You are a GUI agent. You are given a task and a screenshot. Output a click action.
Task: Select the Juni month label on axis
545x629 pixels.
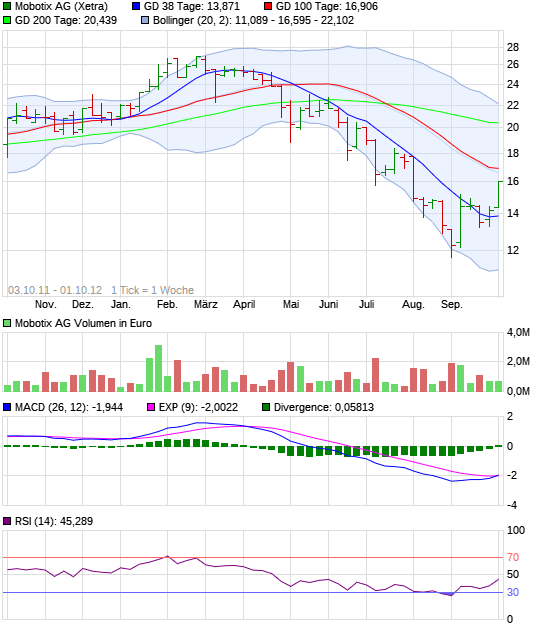tap(328, 304)
